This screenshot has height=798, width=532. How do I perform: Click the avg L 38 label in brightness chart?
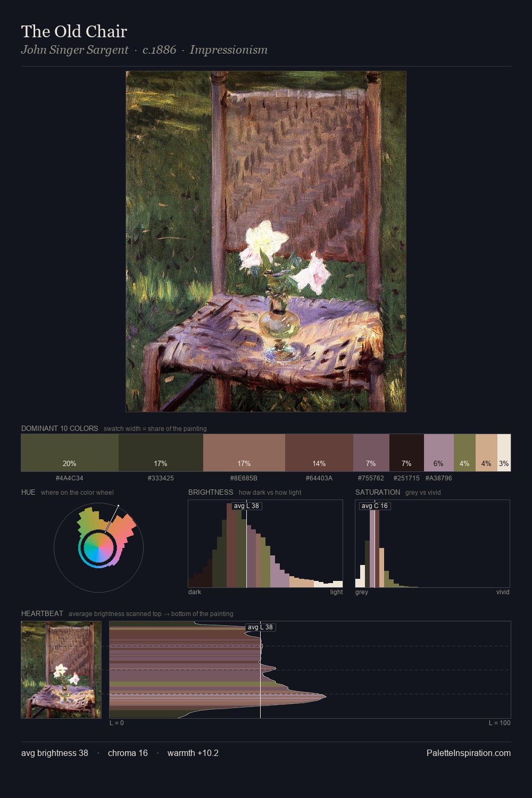pyautogui.click(x=246, y=506)
